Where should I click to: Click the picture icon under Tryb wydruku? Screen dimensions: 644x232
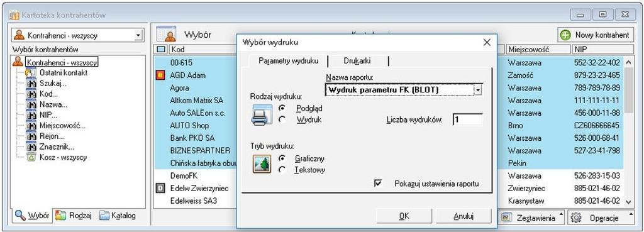pos(262,163)
